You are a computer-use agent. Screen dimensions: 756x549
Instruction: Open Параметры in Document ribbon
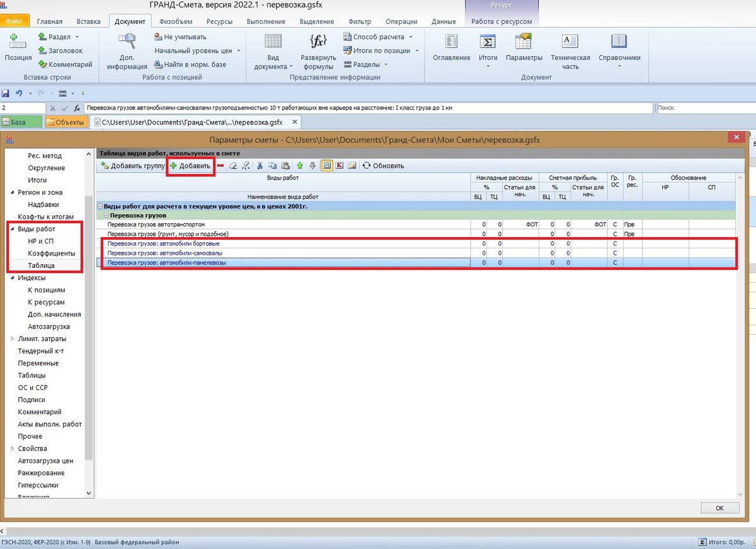[524, 47]
